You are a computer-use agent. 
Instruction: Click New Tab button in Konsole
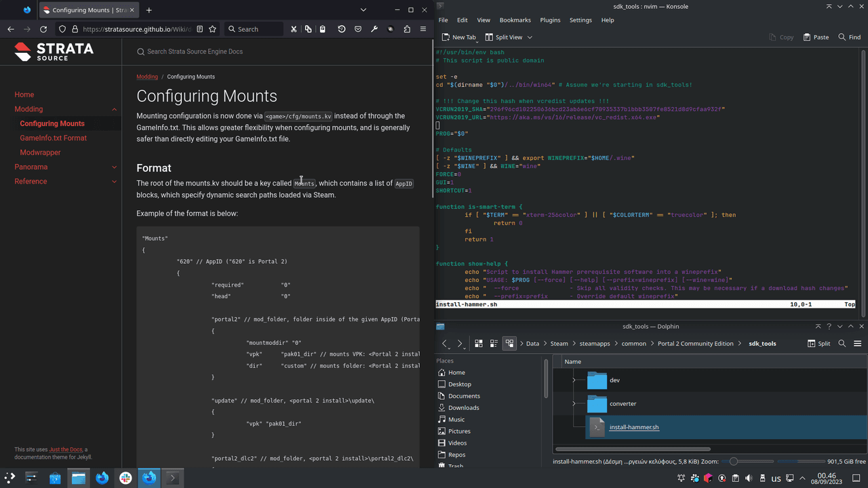[459, 37]
